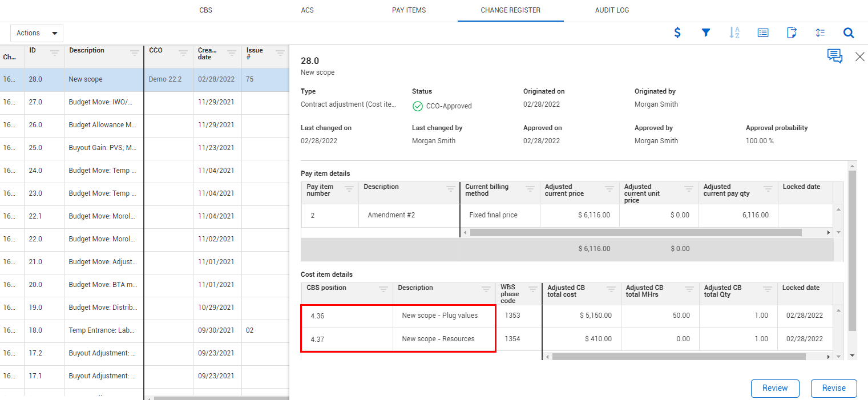The height and width of the screenshot is (400, 868).
Task: Open the comments chat bubble icon
Action: pos(834,56)
